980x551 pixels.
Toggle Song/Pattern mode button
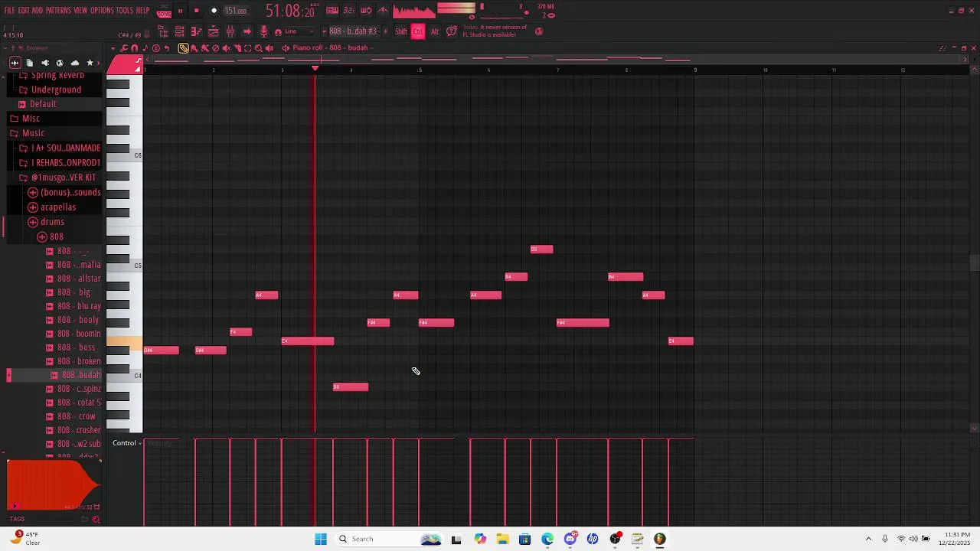point(164,11)
